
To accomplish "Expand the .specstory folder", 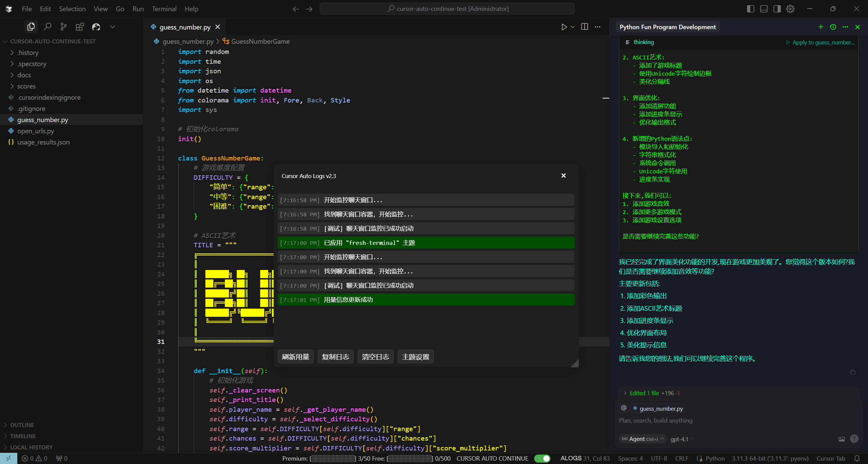I will coord(72,64).
